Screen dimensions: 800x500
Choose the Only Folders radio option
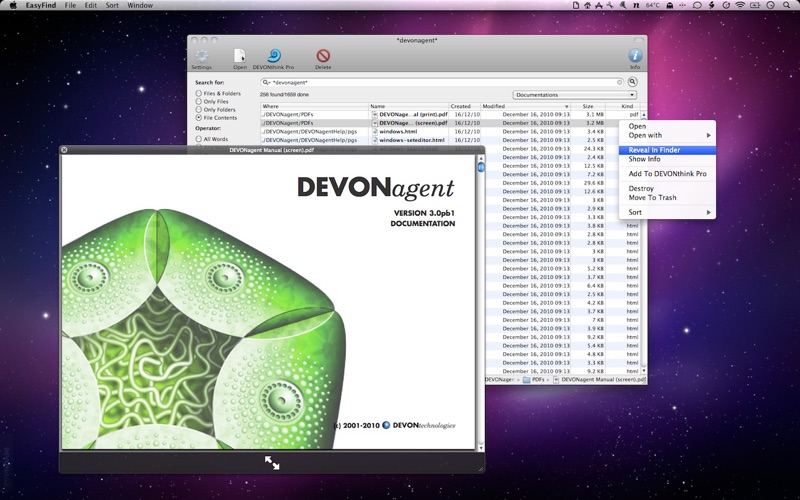(199, 110)
